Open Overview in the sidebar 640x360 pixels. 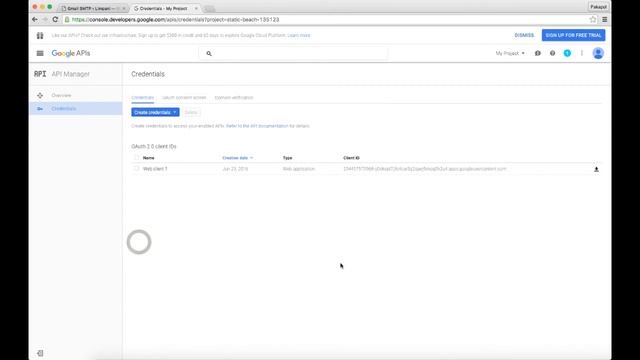(x=61, y=95)
